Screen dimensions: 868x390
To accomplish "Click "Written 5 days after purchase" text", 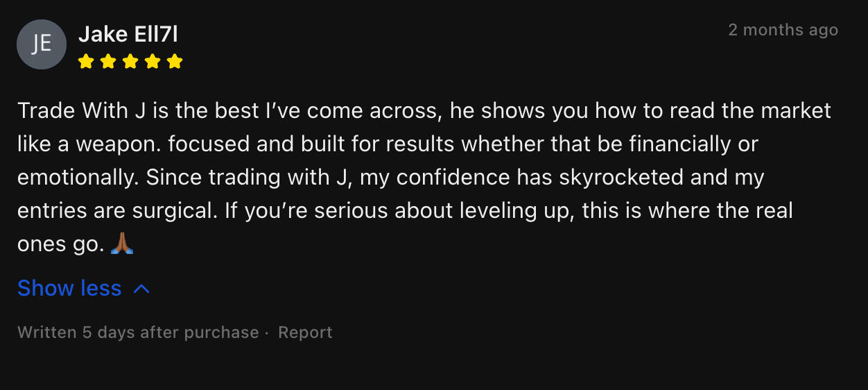I will pos(138,332).
